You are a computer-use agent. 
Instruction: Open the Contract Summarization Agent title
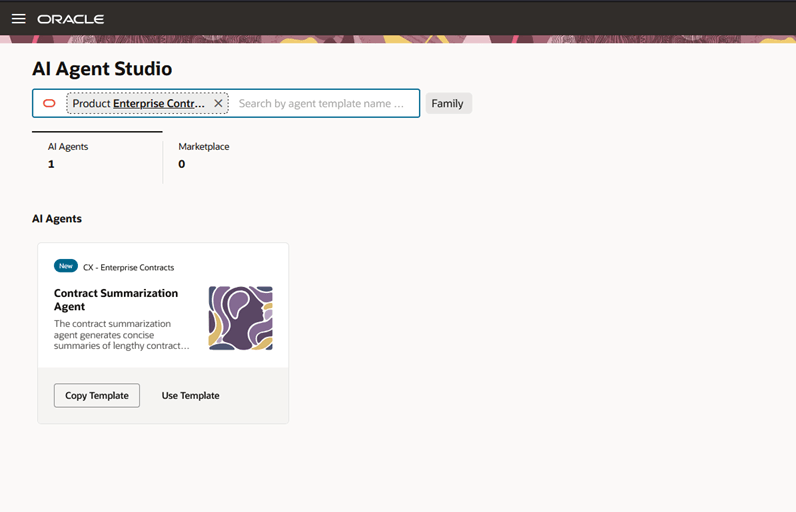click(116, 300)
